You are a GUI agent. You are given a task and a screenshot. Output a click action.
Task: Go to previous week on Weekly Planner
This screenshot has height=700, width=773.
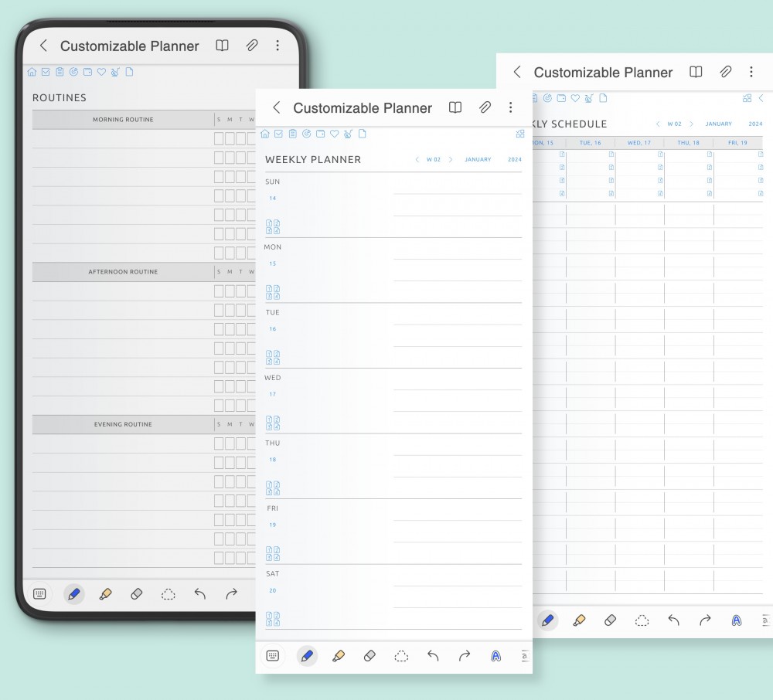pyautogui.click(x=417, y=160)
